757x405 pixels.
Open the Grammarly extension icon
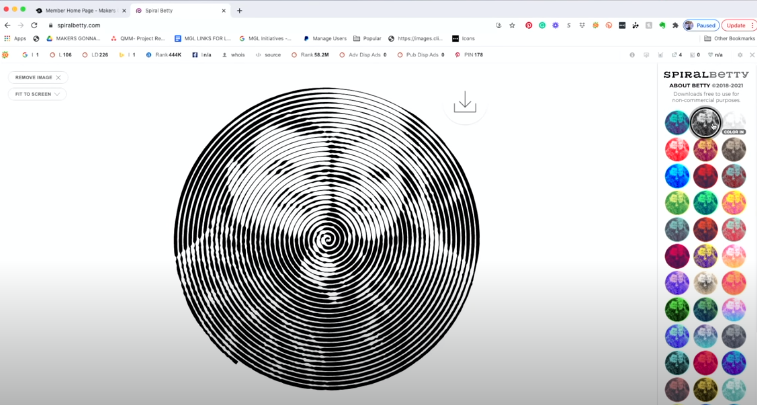(x=542, y=25)
